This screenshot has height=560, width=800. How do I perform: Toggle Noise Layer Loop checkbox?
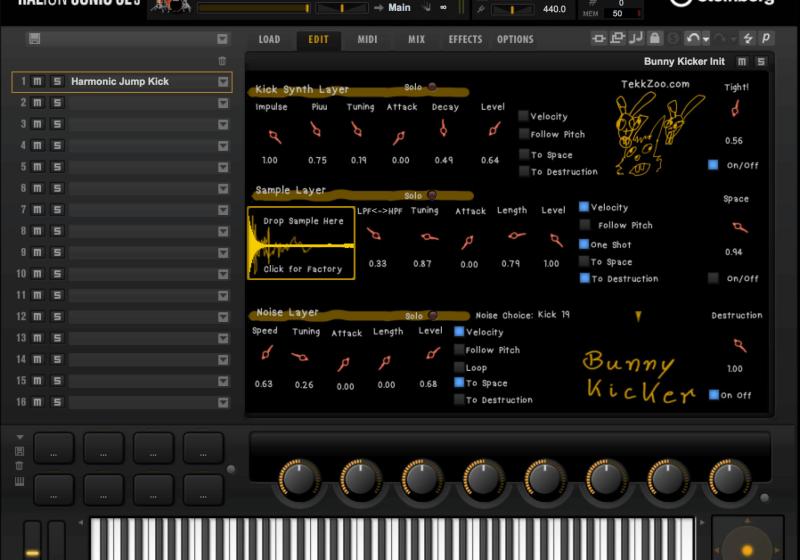(459, 367)
